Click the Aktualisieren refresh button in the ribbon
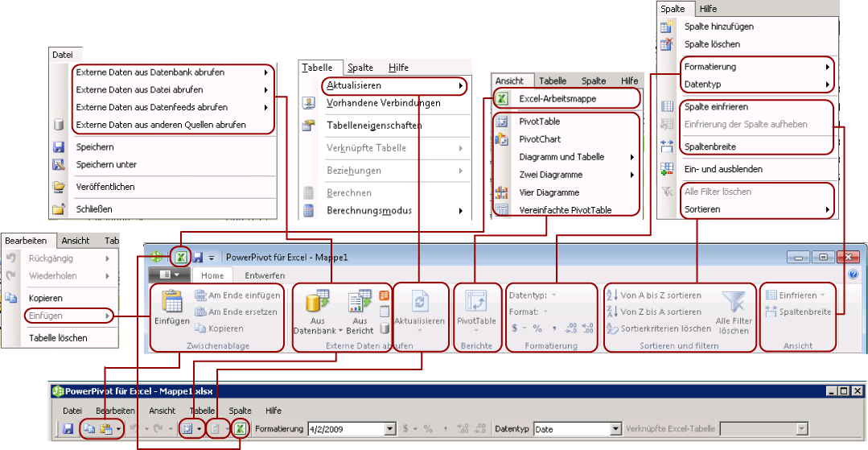This screenshot has height=450, width=868. pyautogui.click(x=419, y=309)
